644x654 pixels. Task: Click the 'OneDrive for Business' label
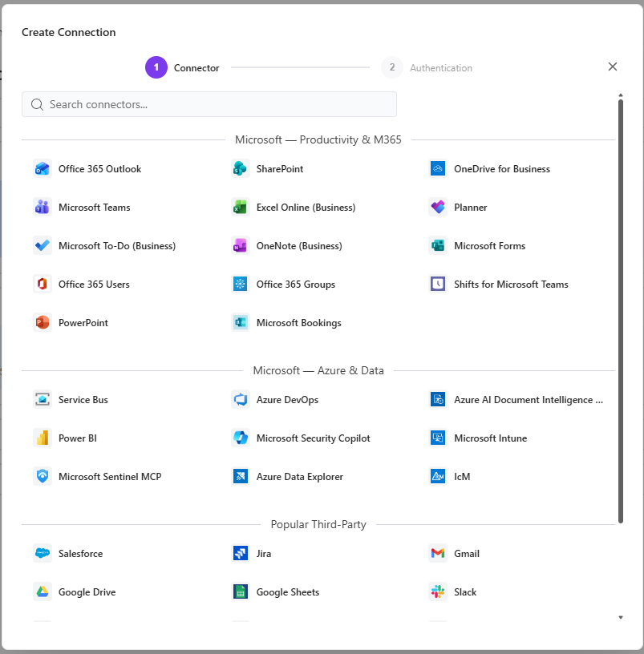502,169
